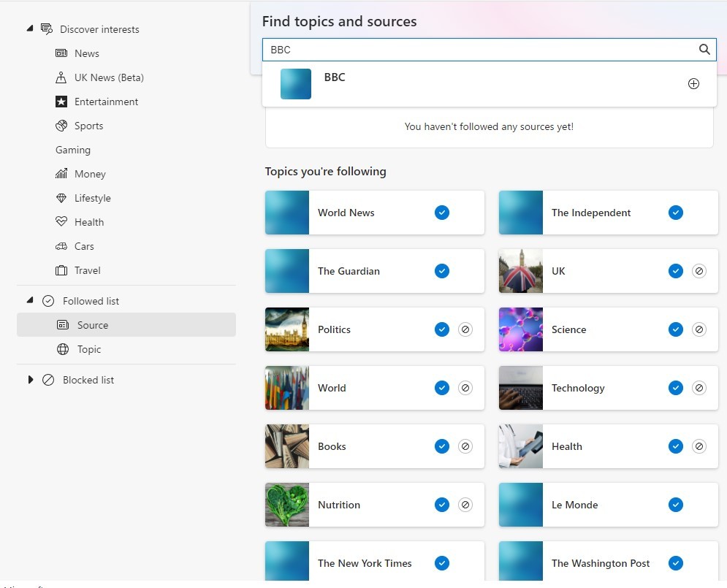Open the Cars interest category
The image size is (727, 588).
click(84, 246)
